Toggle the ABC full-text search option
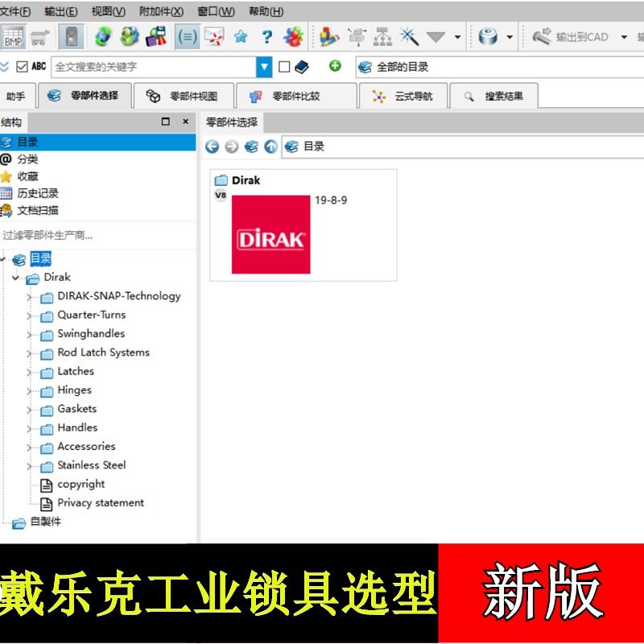The width and height of the screenshot is (644, 644). coord(37,67)
